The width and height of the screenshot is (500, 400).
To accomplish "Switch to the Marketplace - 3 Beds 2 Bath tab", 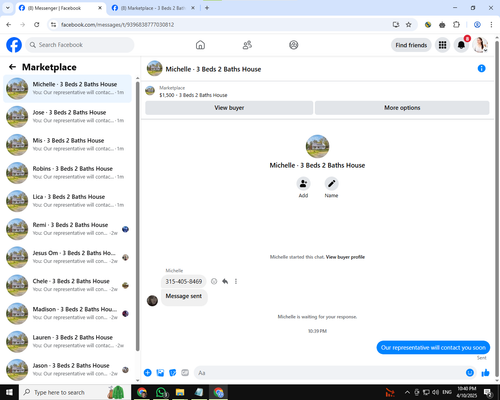I will point(153,8).
